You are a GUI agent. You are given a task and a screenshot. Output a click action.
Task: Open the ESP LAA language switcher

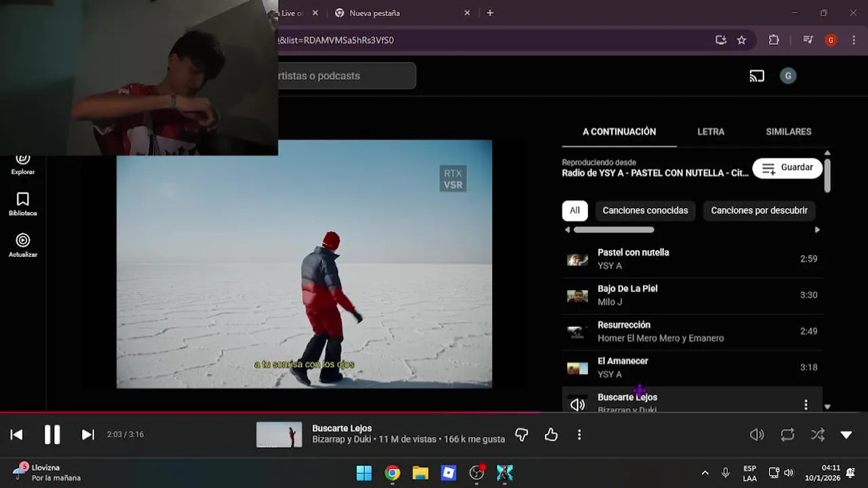tap(749, 473)
